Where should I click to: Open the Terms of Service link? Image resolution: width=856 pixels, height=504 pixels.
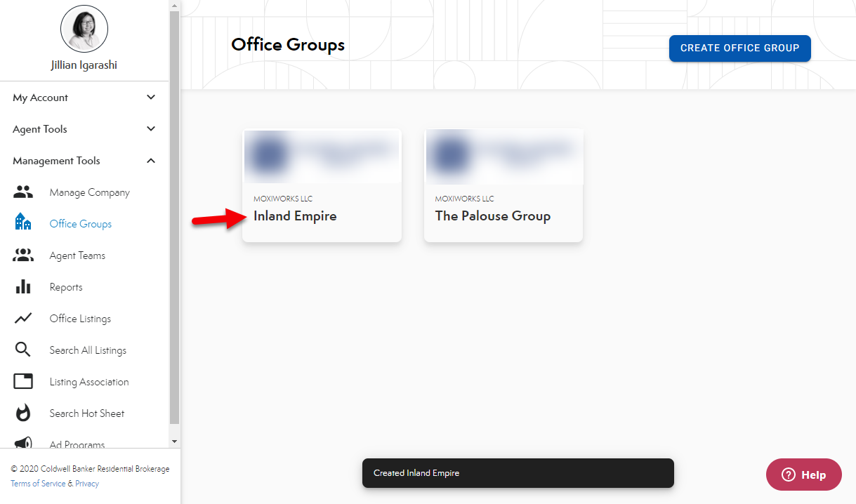tap(38, 484)
